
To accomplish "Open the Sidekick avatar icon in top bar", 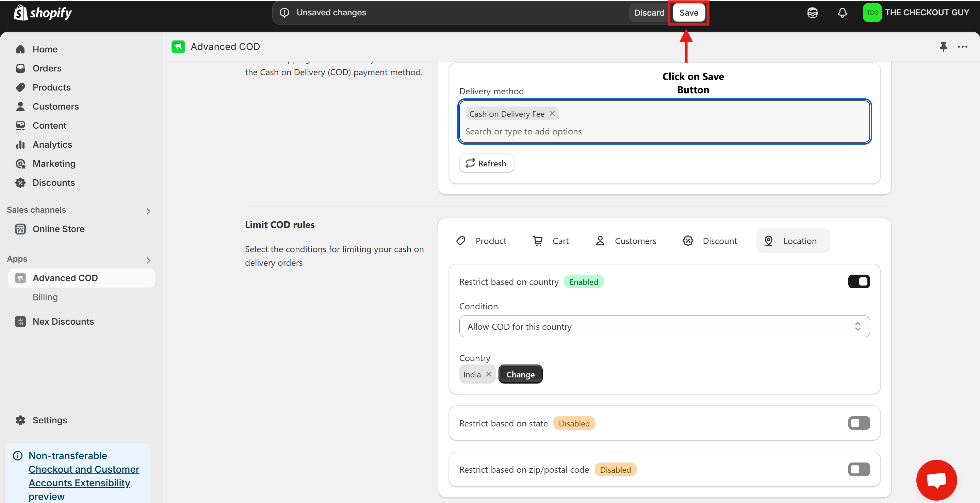I will tap(812, 13).
